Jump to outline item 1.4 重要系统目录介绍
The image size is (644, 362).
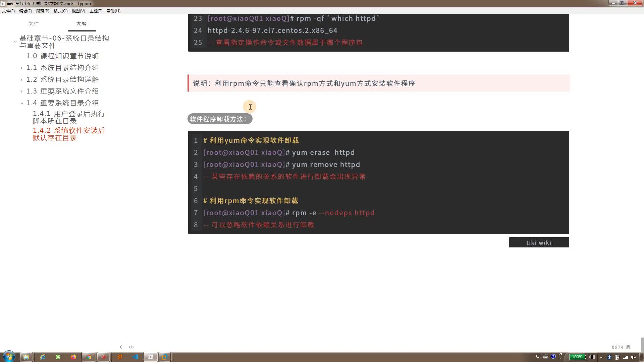(x=62, y=103)
